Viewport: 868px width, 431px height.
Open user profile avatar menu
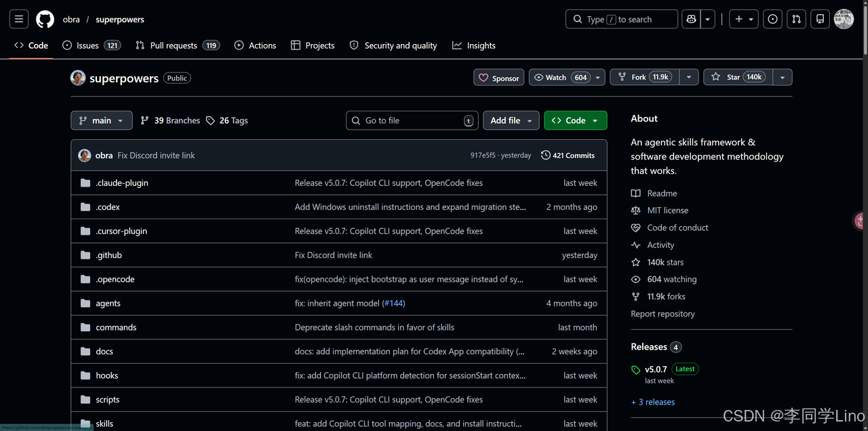[x=844, y=19]
